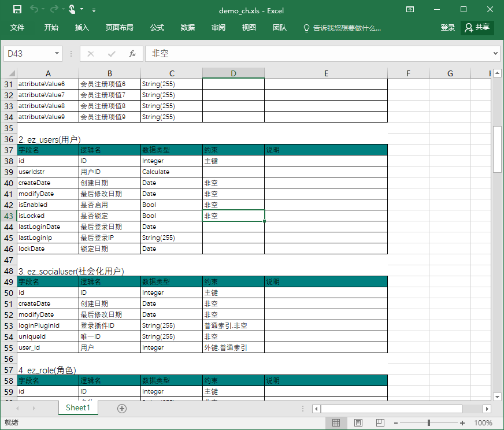Click vertical scrollbar up arrow
The image size is (504, 430).
pyautogui.click(x=497, y=73)
